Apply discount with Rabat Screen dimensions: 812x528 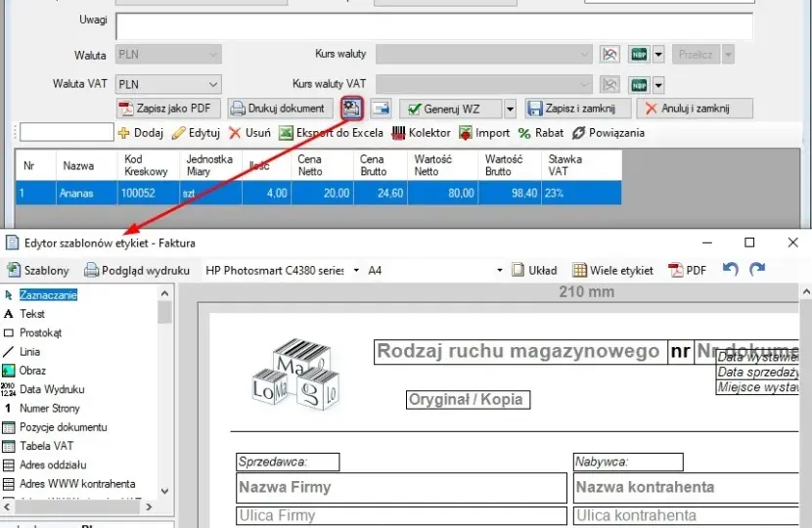click(x=540, y=133)
